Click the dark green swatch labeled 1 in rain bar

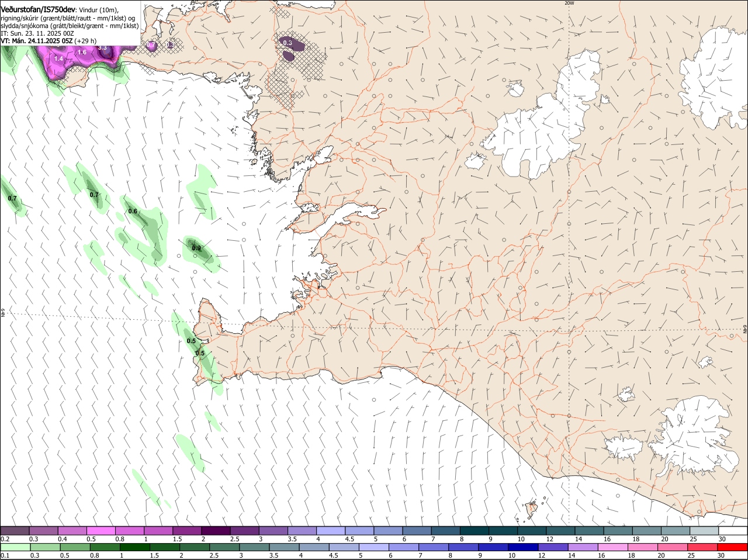pyautogui.click(x=134, y=547)
